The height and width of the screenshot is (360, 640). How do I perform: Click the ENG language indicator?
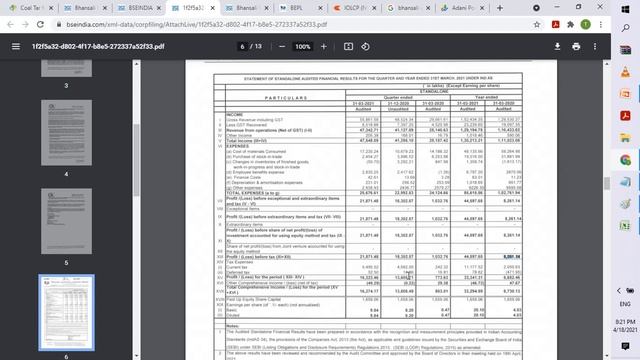[625, 304]
